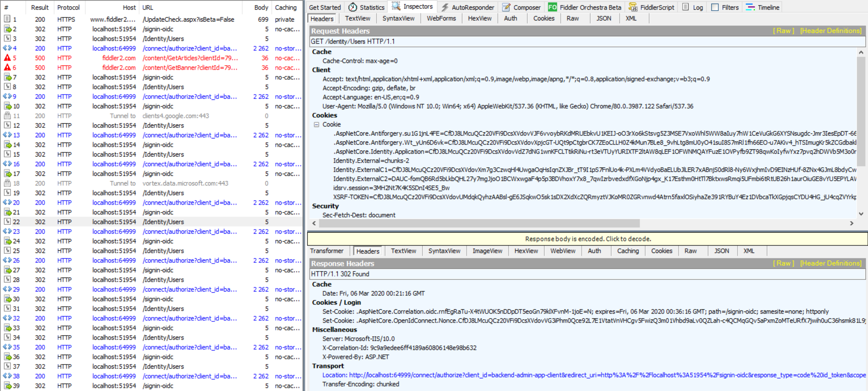Click the red error icon of session 5
The width and height of the screenshot is (868, 391).
(x=7, y=58)
